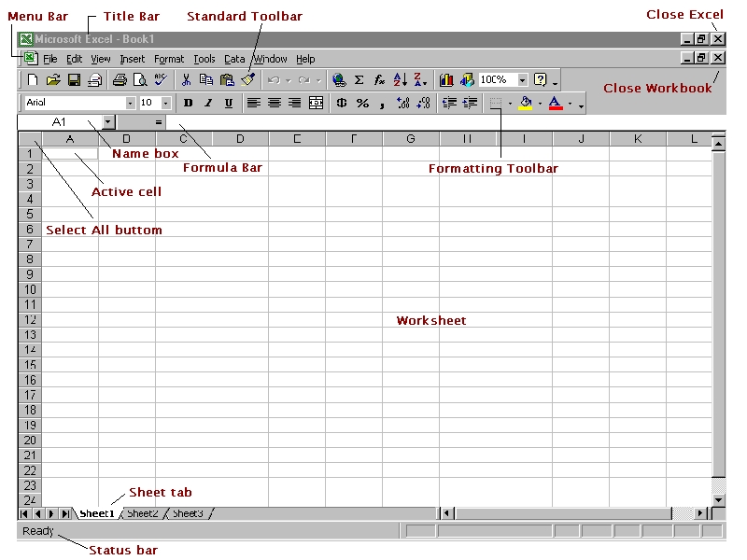The height and width of the screenshot is (560, 747).
Task: Open the Undo history dropdown arrow
Action: coord(289,80)
